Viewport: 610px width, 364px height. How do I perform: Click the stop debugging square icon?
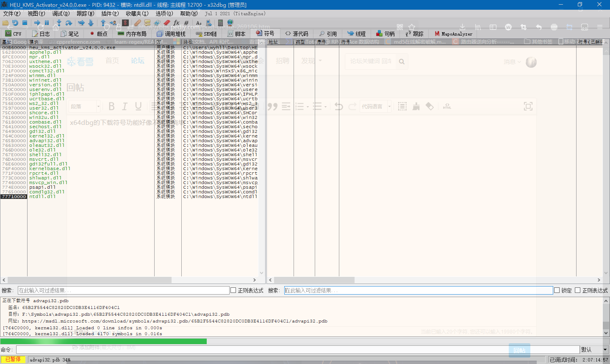pos(25,23)
